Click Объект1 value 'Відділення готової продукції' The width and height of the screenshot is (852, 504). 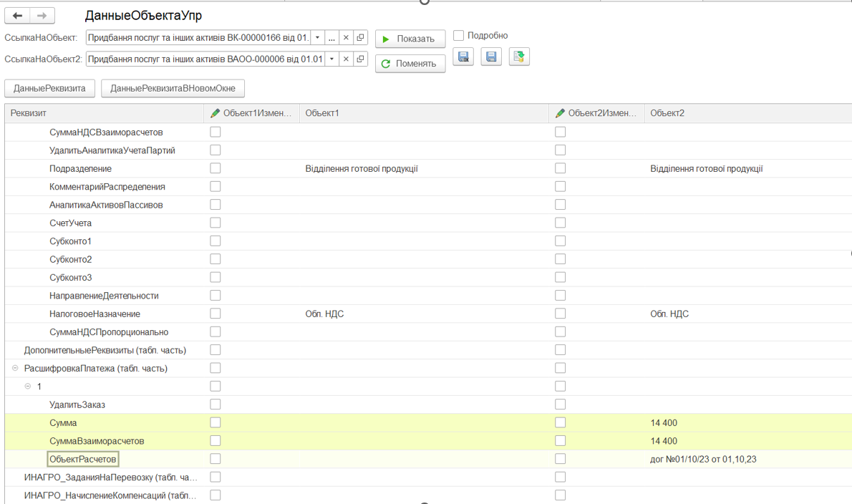pyautogui.click(x=362, y=168)
